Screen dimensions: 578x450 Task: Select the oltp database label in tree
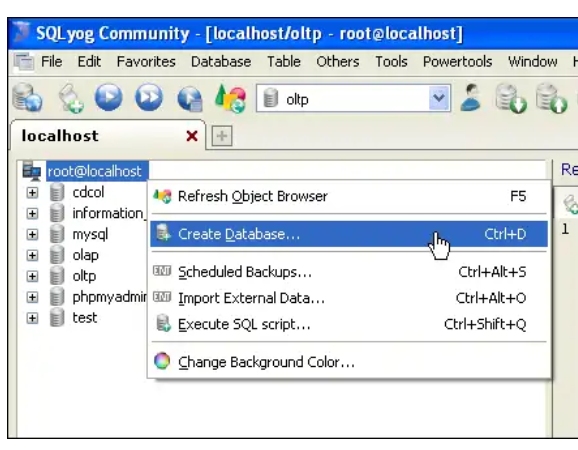pyautogui.click(x=84, y=276)
